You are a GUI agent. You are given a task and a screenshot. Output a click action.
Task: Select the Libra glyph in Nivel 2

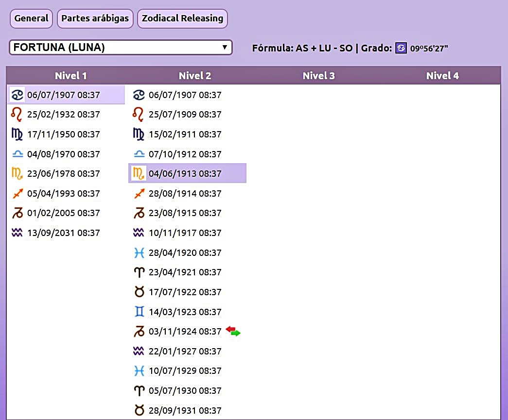(139, 154)
